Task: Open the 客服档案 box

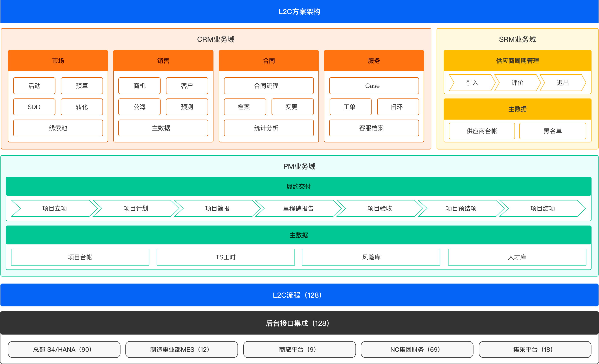Action: pyautogui.click(x=374, y=128)
